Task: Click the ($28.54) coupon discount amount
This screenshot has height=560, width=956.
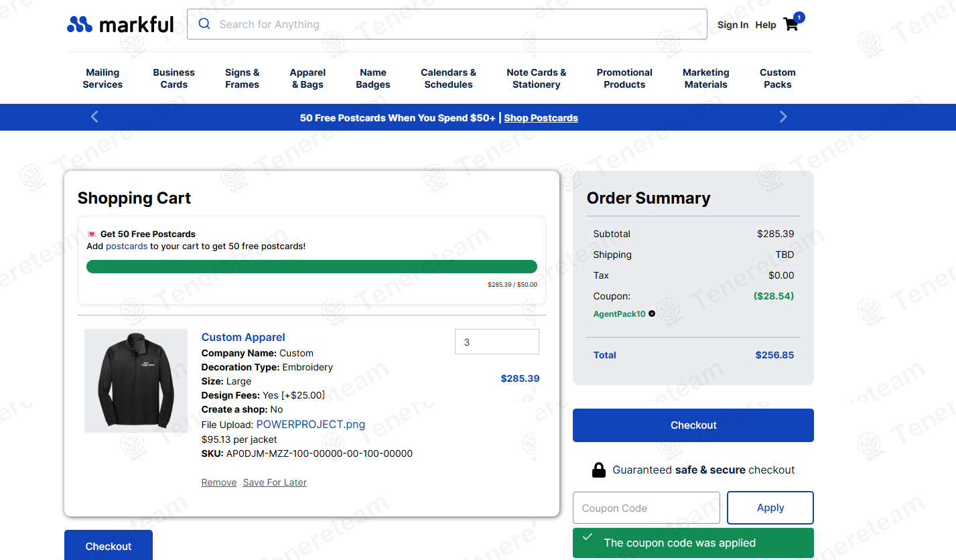Action: (774, 295)
